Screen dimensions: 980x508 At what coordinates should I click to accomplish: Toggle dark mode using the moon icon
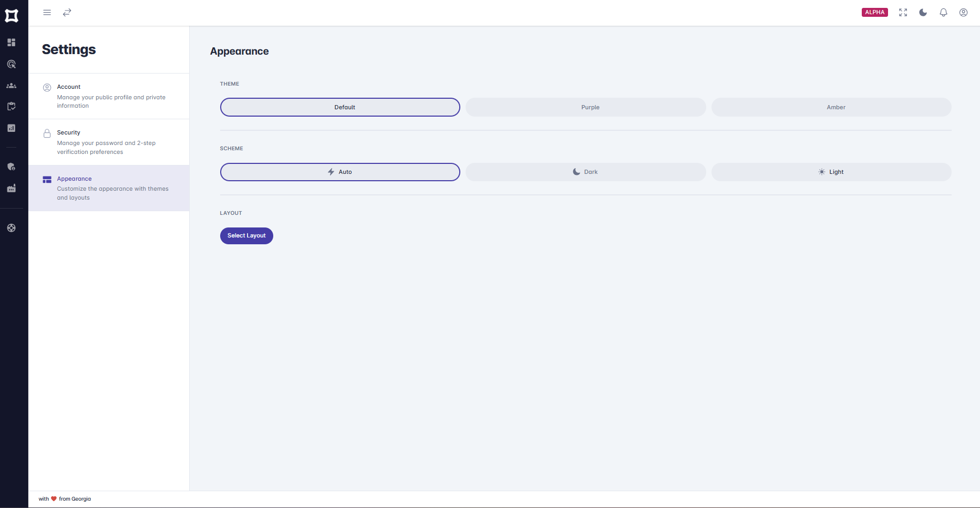point(923,12)
